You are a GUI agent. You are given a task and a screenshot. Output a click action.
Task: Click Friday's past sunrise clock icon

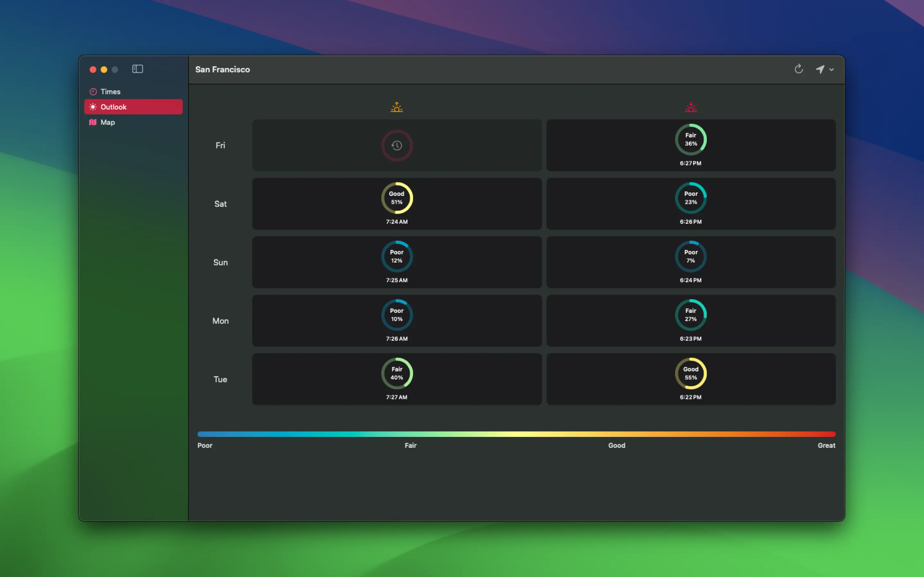pos(397,146)
